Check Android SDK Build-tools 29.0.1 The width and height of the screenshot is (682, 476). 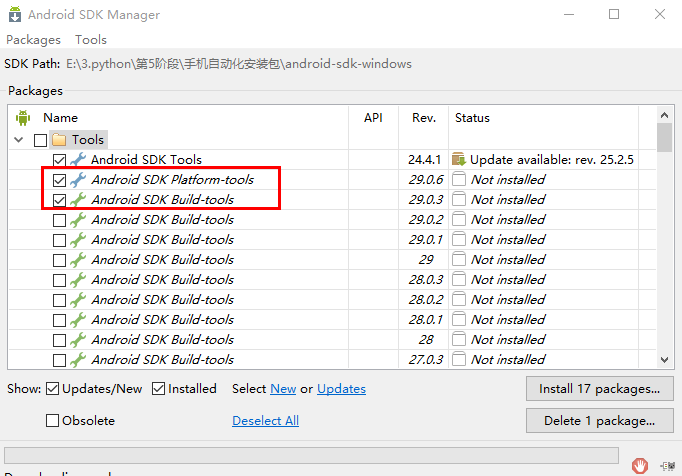60,240
